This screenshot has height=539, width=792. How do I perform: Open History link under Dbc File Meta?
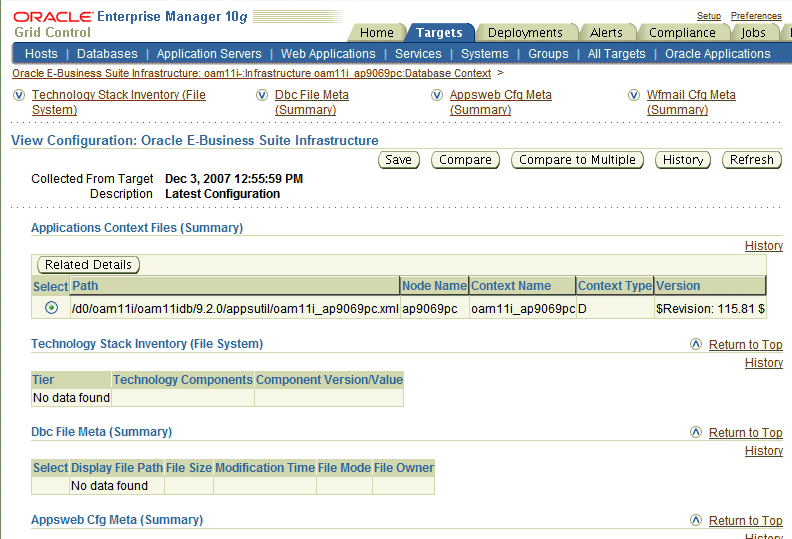click(764, 451)
